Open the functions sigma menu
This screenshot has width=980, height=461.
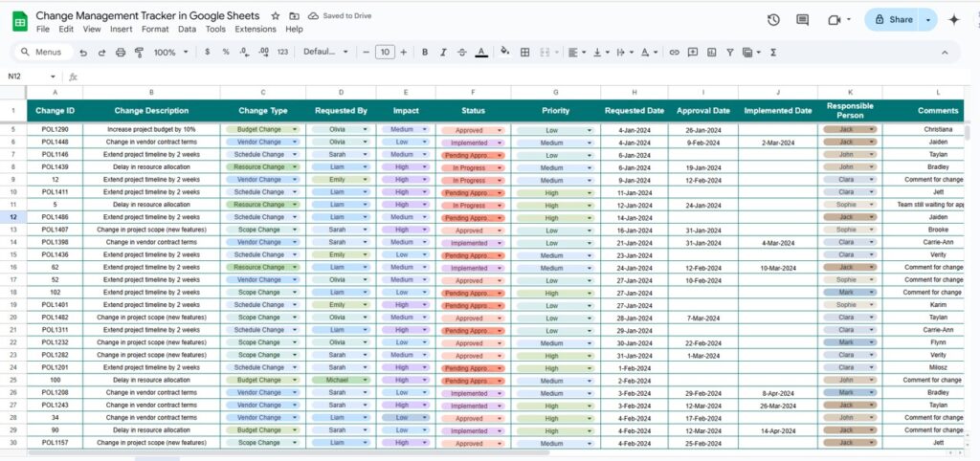pos(773,53)
